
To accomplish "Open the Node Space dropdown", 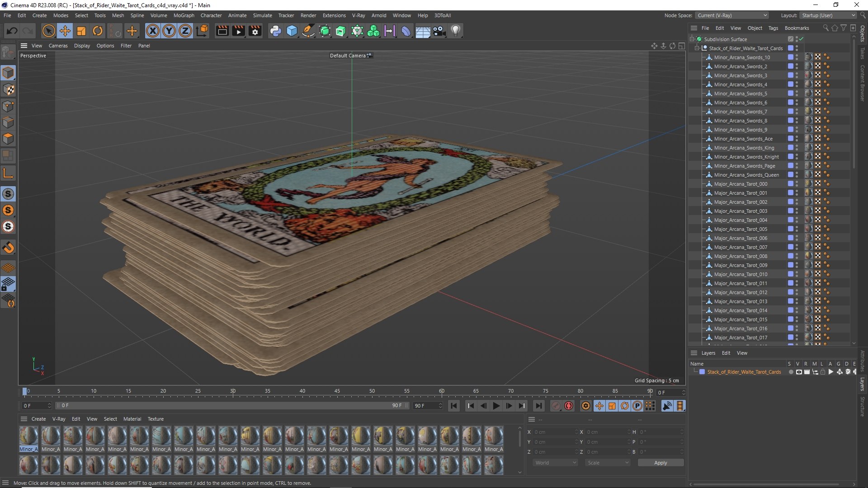I will [732, 15].
